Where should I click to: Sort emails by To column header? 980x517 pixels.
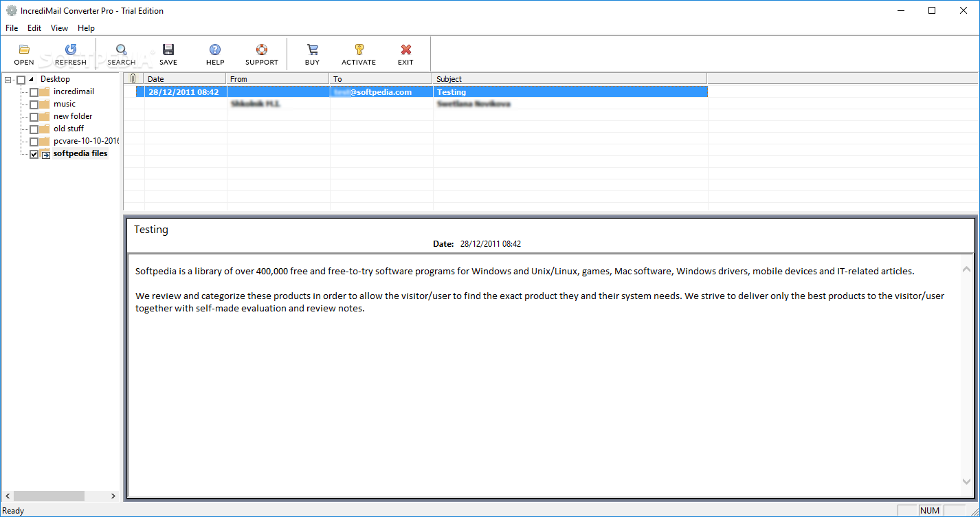(x=381, y=79)
